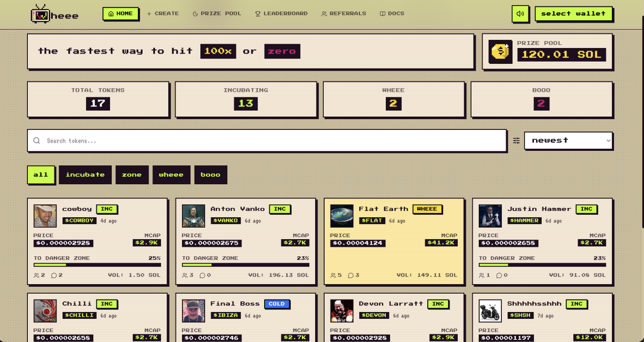Viewport: 644px width, 342px height.
Task: Focus the Search tokens input field
Action: [x=267, y=141]
